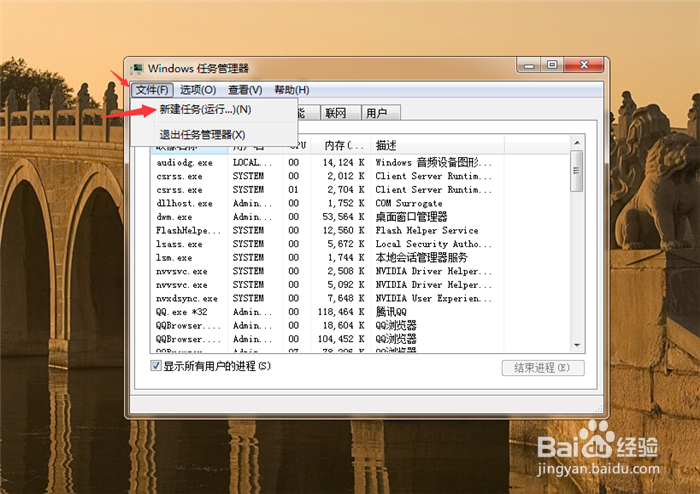Viewport: 700px width, 494px height.
Task: Click NVIDIA User Experien... description
Action: [433, 299]
